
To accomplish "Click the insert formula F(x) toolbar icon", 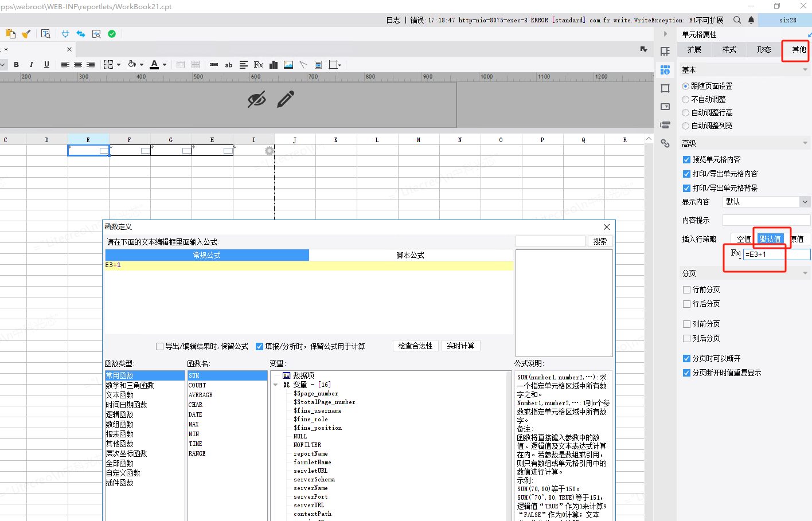I will [x=259, y=65].
